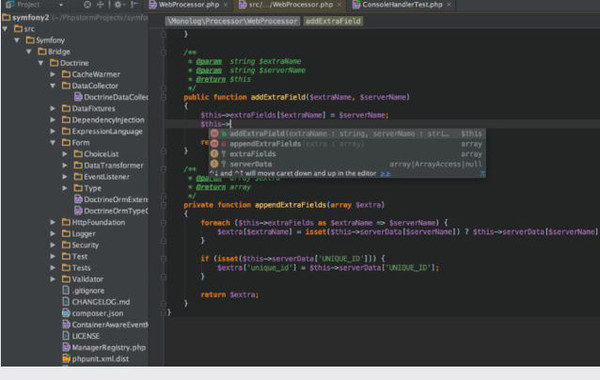Choose appendExtraFields from the completion list

point(347,144)
